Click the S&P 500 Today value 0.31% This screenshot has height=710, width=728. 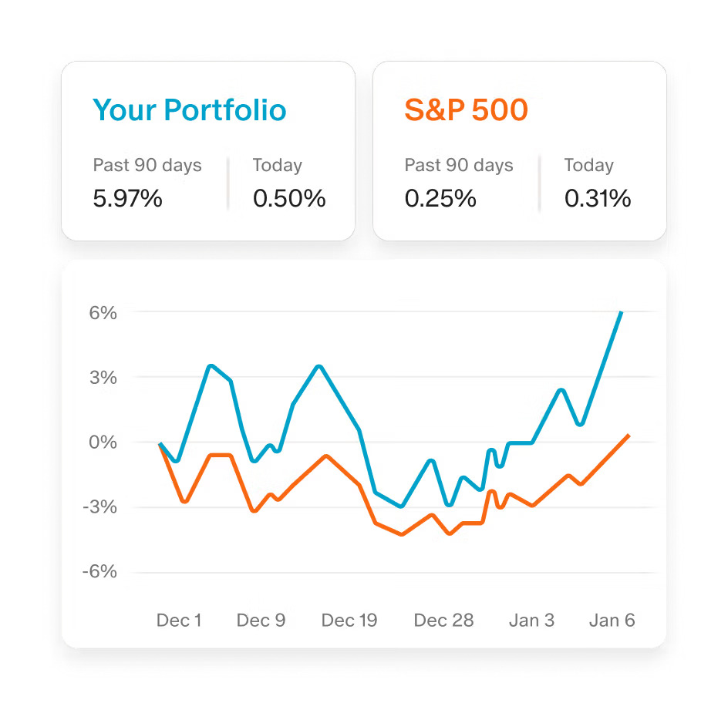pos(598,199)
